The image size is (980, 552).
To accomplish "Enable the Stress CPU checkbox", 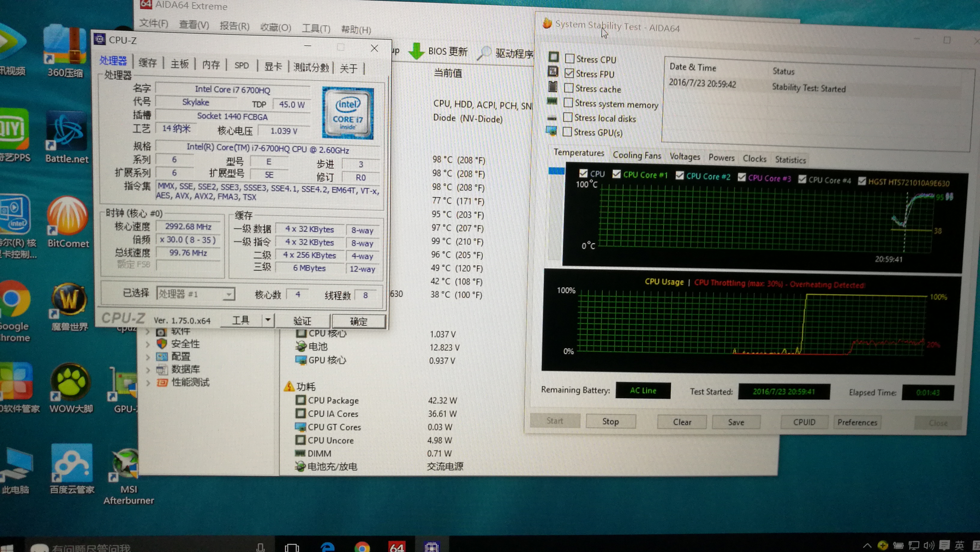I will (570, 58).
